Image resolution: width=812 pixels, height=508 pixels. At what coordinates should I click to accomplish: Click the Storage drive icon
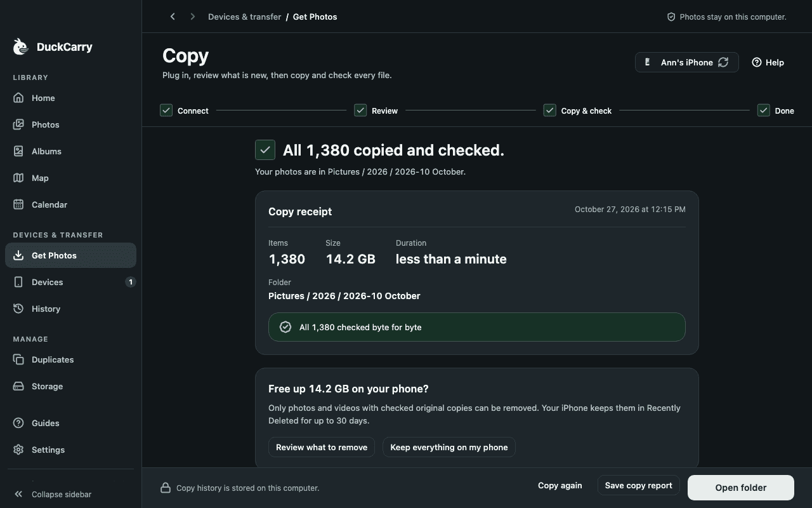[x=18, y=386]
